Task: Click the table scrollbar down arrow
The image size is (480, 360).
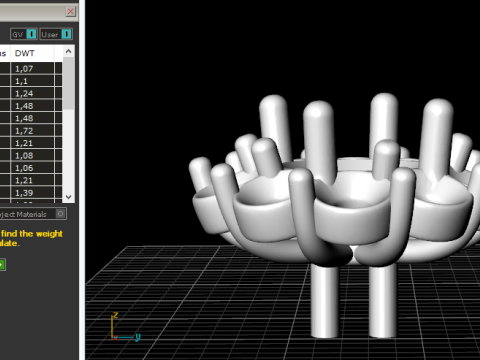Action: coord(69,197)
